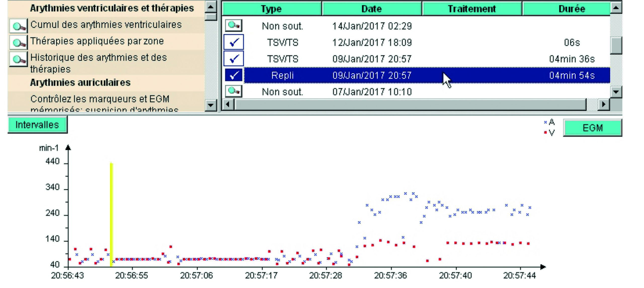The image size is (644, 288).
Task: Click the Date column header
Action: click(x=372, y=9)
